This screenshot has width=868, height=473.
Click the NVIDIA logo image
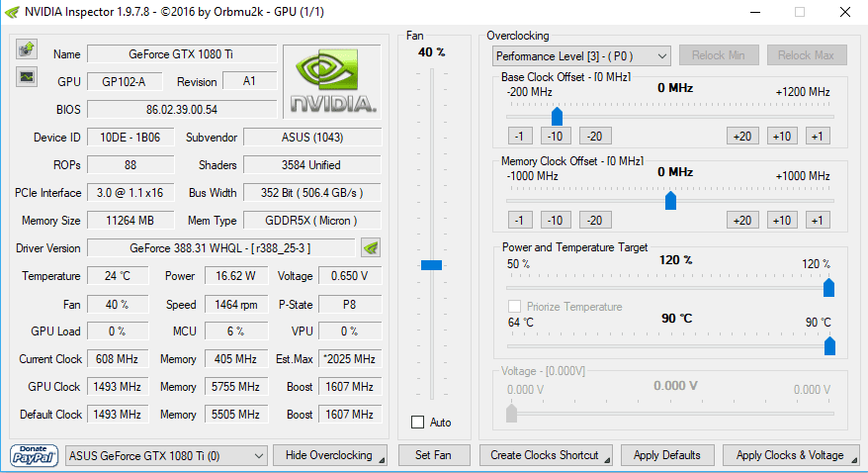[x=332, y=81]
